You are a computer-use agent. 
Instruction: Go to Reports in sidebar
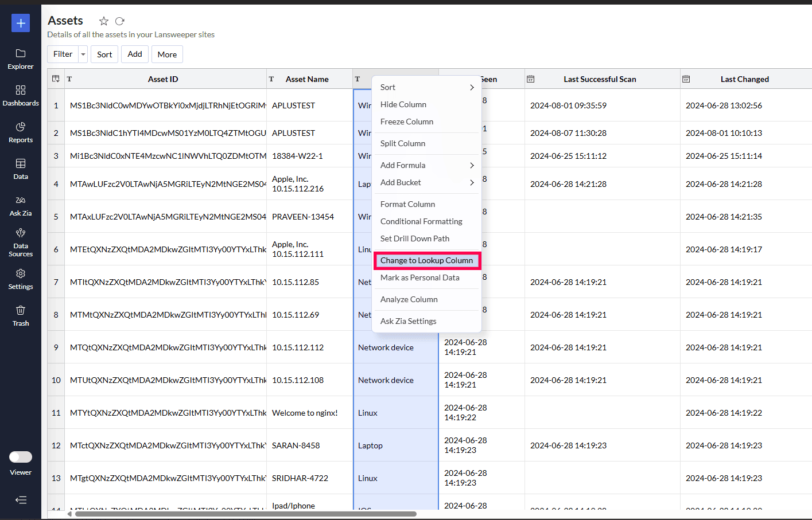pos(21,132)
